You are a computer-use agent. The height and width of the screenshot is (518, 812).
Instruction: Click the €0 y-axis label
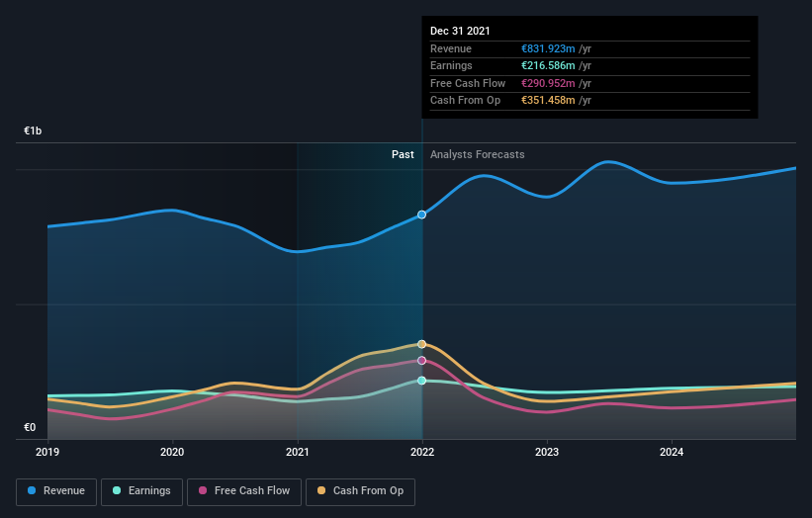coord(30,427)
